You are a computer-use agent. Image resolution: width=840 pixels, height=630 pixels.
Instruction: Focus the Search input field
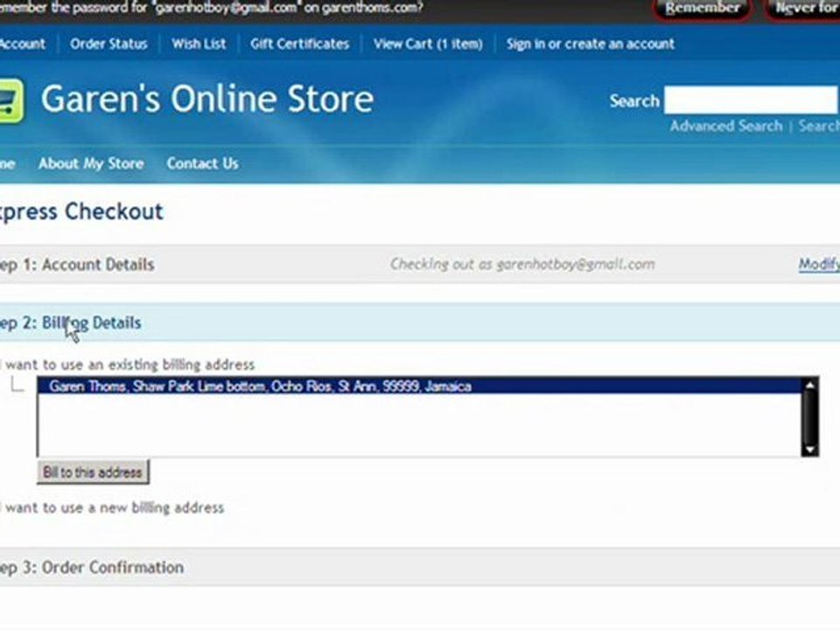752,100
